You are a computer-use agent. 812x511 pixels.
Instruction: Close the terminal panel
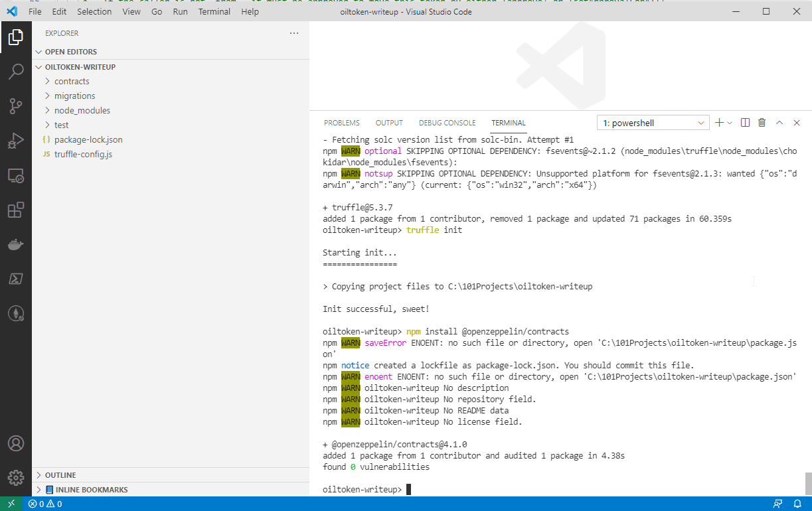point(797,123)
